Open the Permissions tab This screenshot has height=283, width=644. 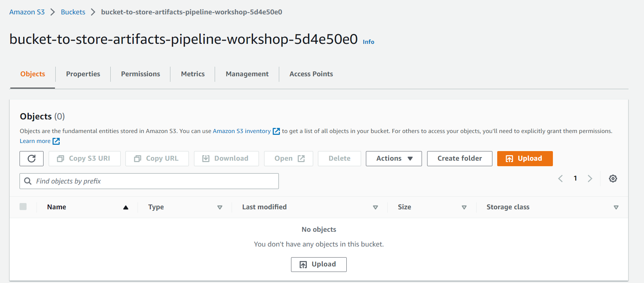pyautogui.click(x=141, y=74)
